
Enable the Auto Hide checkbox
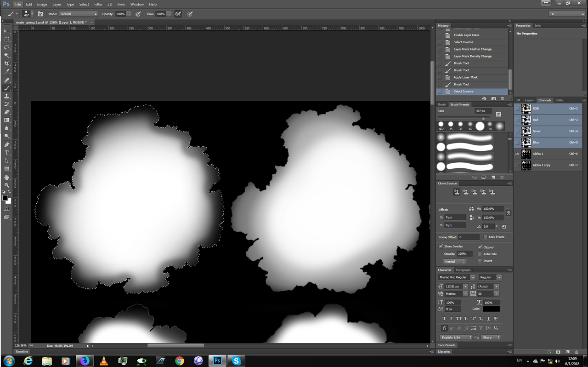480,254
